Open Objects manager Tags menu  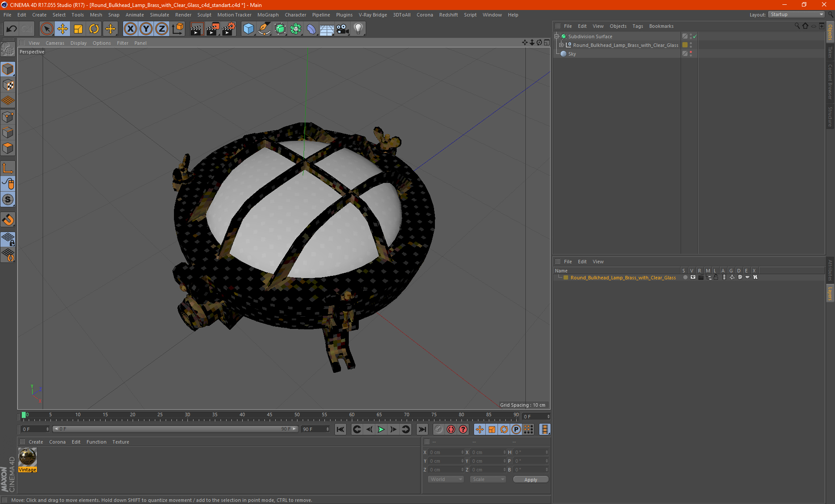pos(638,26)
